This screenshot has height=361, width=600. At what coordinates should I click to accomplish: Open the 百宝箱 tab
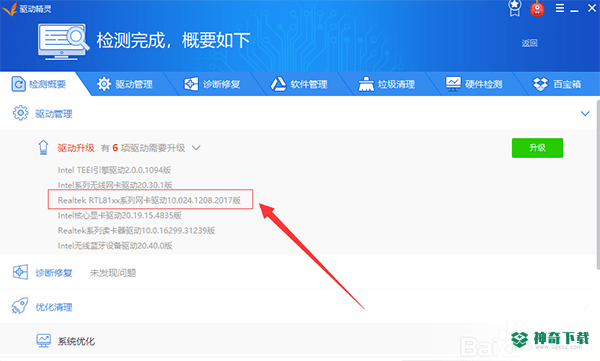click(x=557, y=84)
